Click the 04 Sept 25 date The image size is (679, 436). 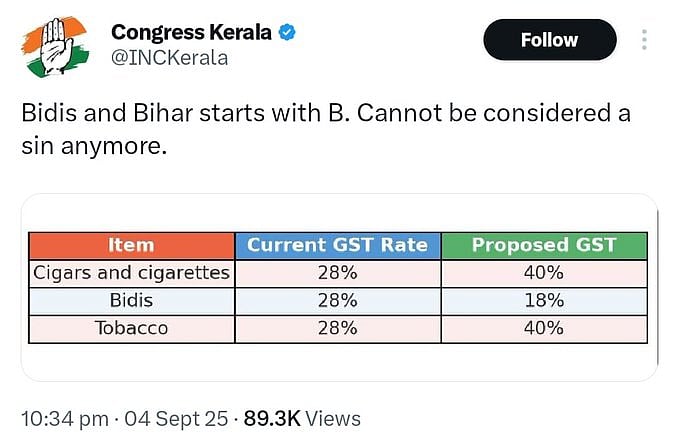tap(176, 419)
